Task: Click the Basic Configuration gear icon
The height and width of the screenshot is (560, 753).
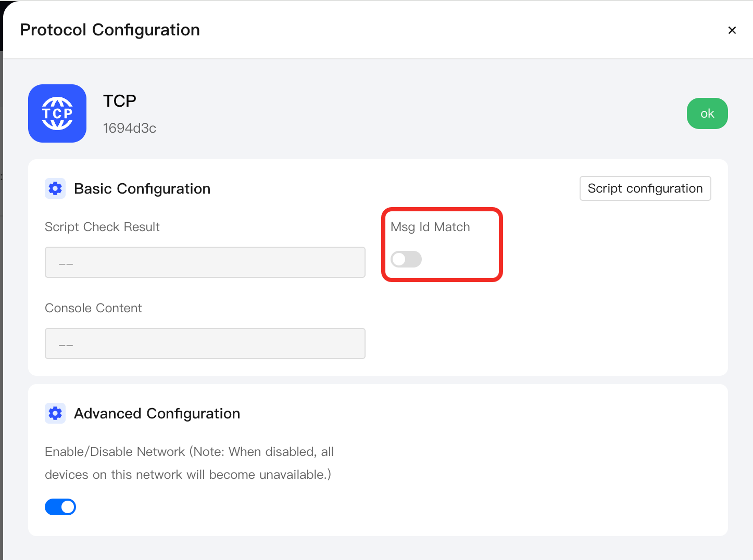Action: (55, 188)
